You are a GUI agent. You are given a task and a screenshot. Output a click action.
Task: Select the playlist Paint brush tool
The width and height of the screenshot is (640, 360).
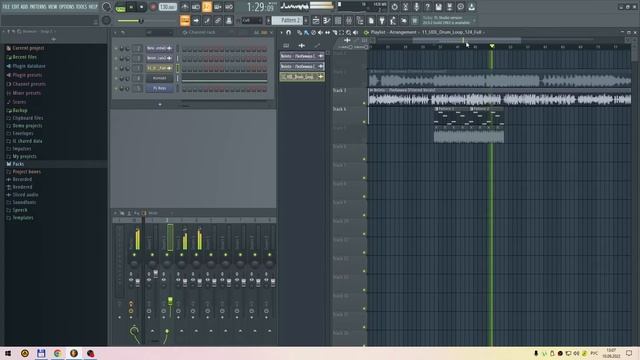pos(306,32)
